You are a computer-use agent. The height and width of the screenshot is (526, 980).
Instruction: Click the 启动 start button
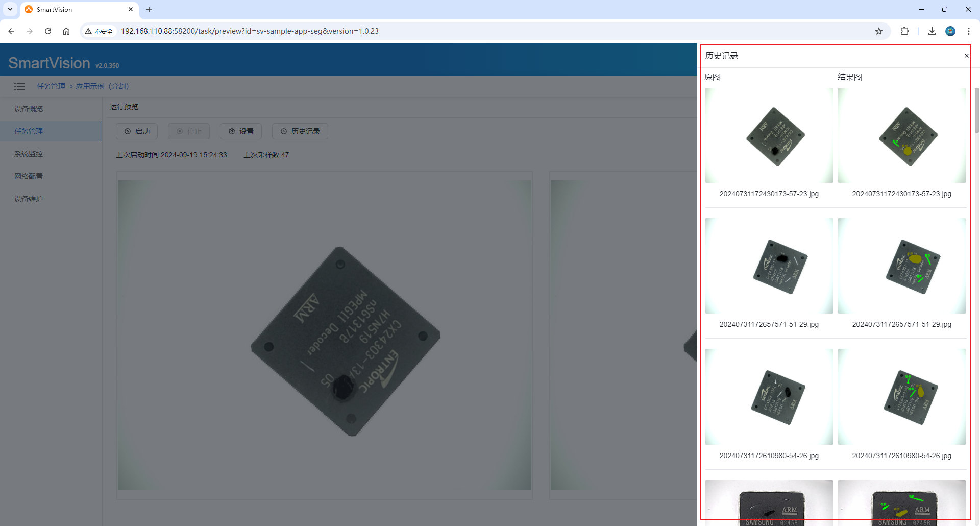coord(137,131)
